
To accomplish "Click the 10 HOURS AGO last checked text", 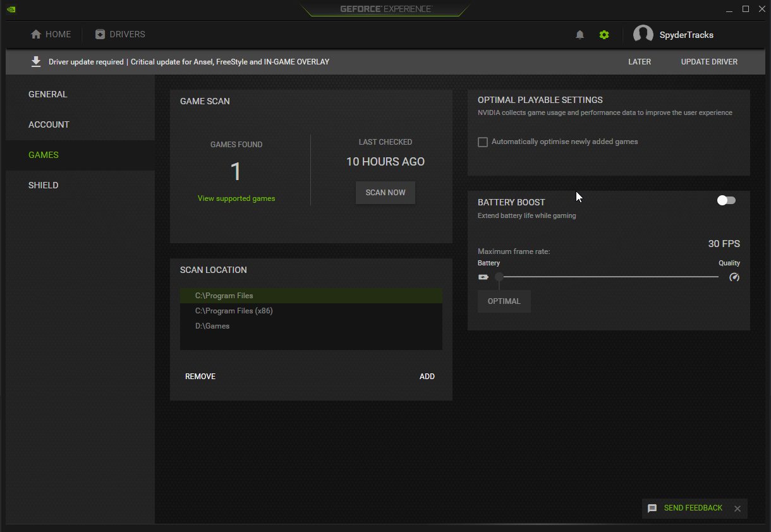I will coord(385,162).
